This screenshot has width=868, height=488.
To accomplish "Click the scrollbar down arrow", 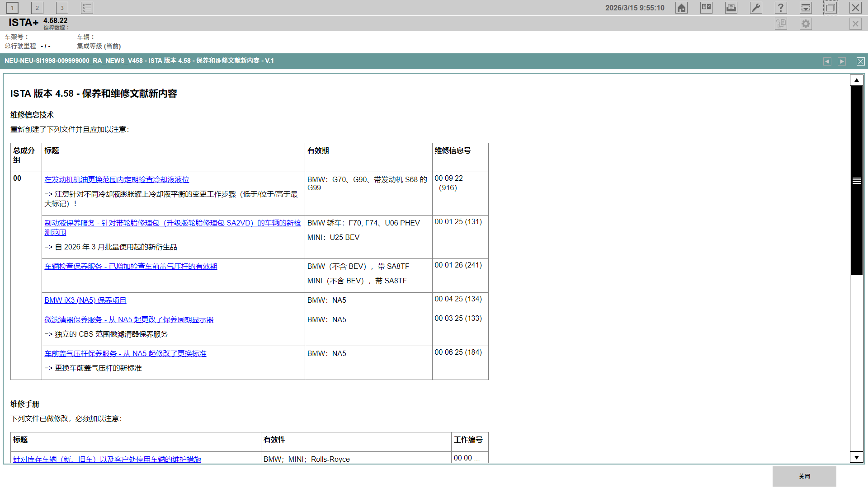I will coord(856,457).
